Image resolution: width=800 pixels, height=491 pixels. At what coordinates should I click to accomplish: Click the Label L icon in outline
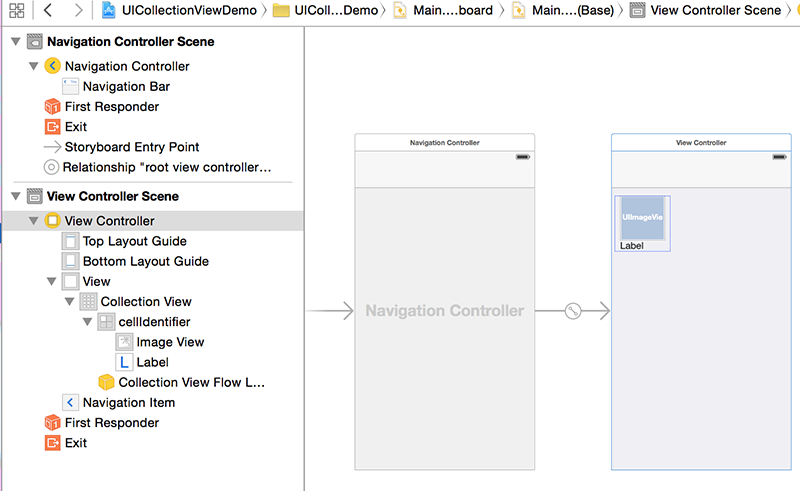124,362
